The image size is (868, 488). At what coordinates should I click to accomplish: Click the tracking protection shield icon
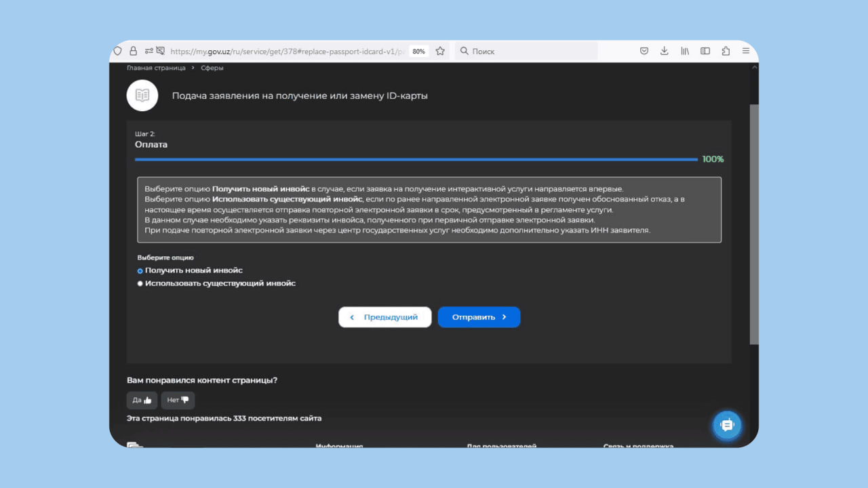[x=118, y=51]
